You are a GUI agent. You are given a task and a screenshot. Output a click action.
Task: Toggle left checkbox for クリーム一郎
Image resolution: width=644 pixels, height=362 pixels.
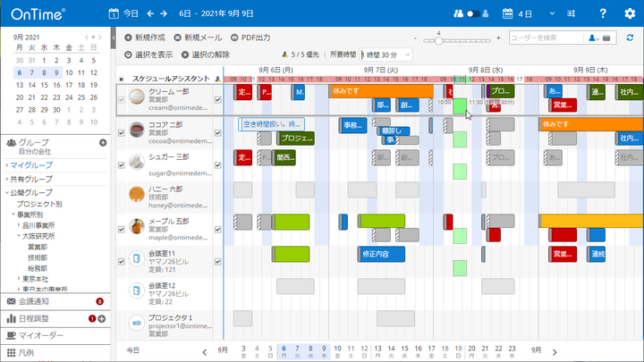point(121,100)
